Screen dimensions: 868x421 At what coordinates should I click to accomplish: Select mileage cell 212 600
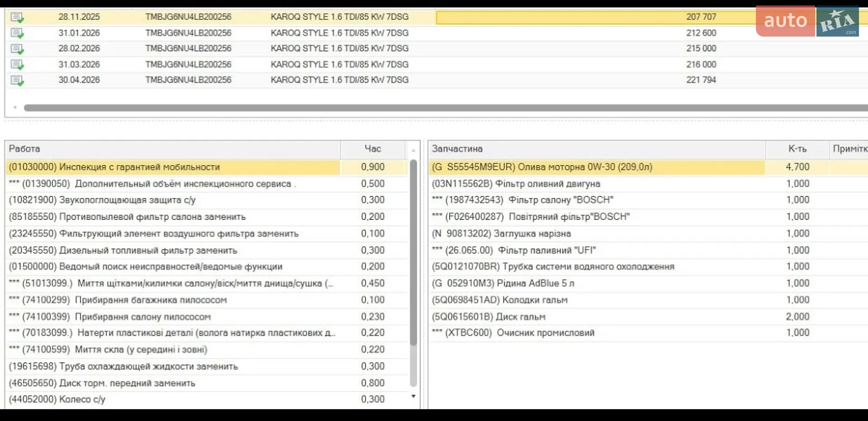pyautogui.click(x=701, y=33)
